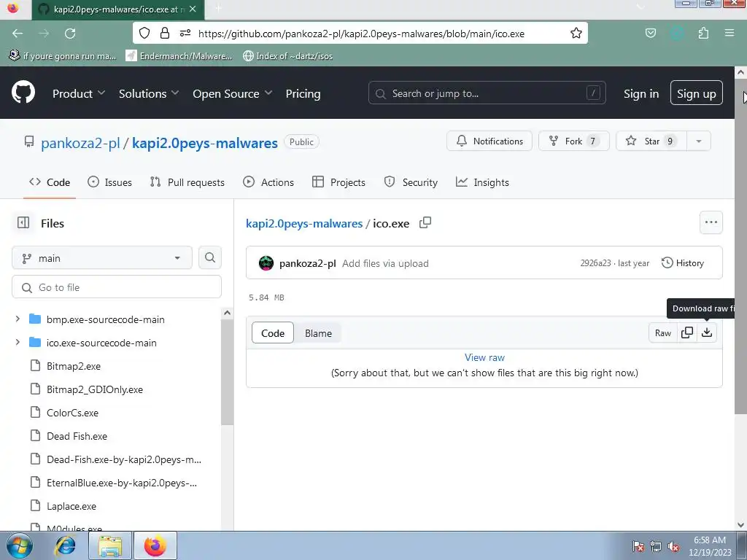
Task: Open the pankoza2-pl owner link
Action: [x=80, y=143]
